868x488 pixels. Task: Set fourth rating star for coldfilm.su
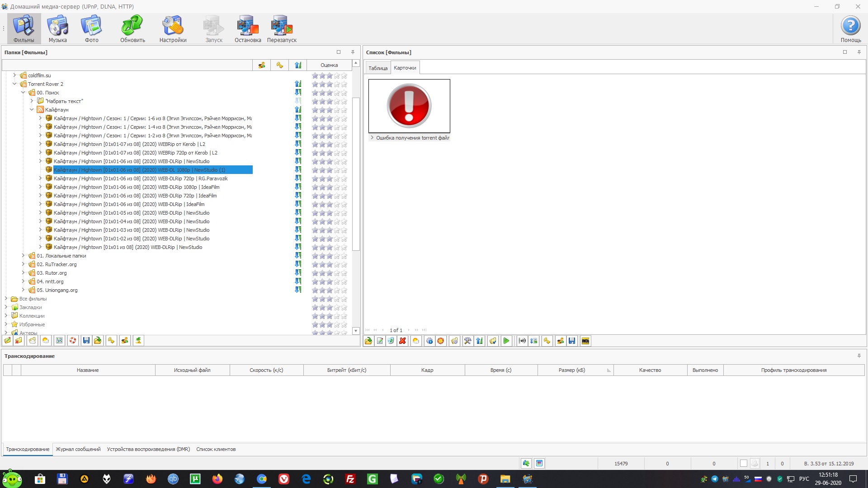pyautogui.click(x=337, y=76)
